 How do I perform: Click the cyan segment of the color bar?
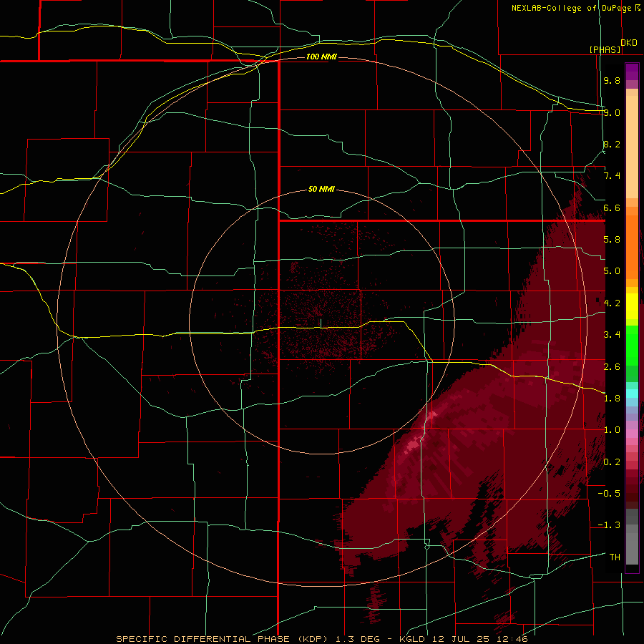click(x=632, y=394)
